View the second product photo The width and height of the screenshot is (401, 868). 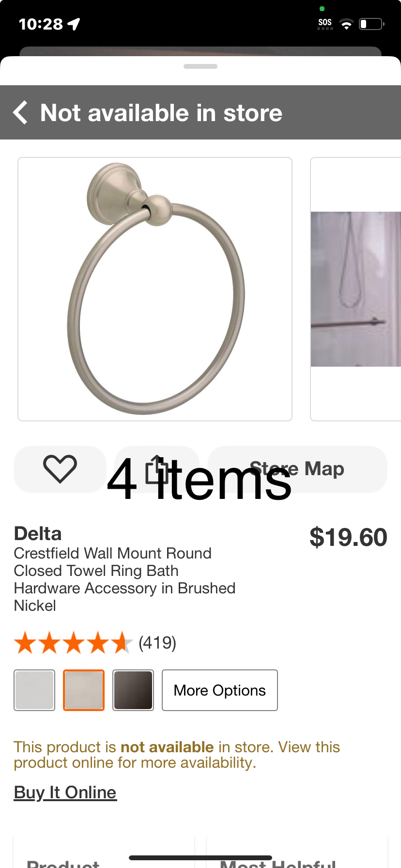[x=356, y=289]
